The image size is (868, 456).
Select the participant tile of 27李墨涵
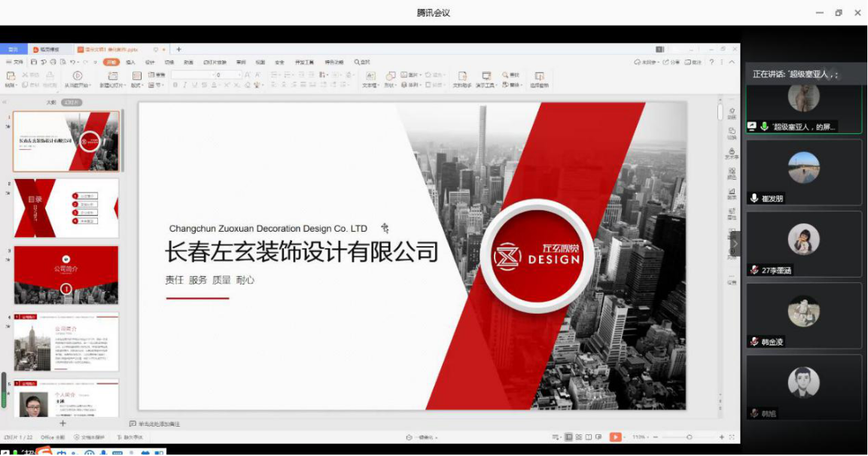click(804, 244)
